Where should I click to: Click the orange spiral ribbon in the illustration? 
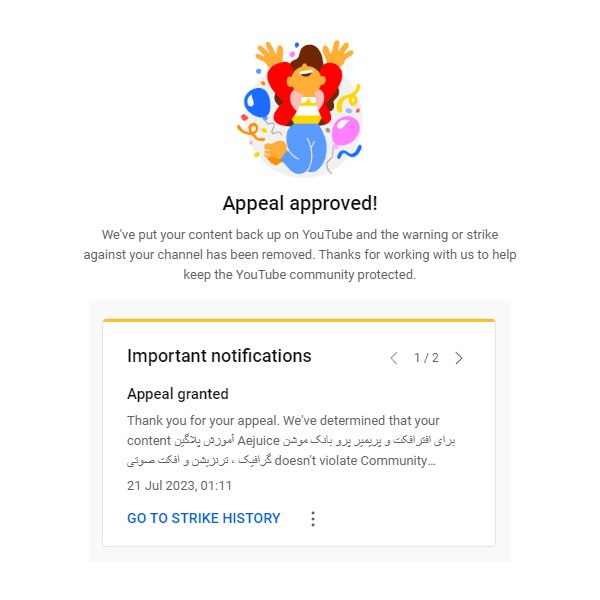click(x=251, y=131)
